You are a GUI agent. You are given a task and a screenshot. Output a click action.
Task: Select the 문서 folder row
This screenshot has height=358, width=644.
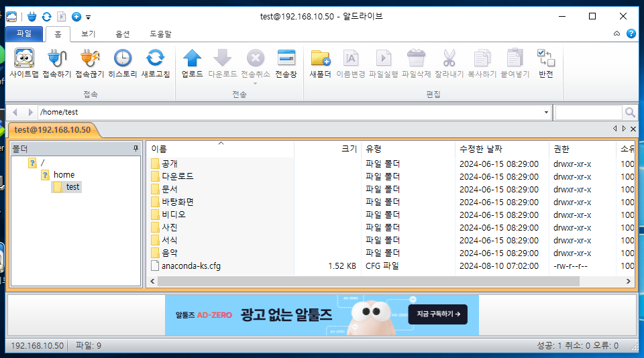pos(392,189)
